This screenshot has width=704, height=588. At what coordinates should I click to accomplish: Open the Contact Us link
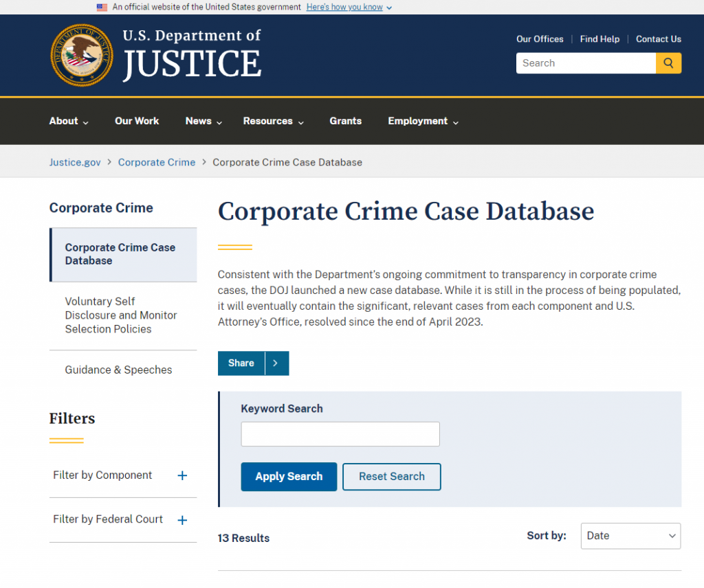[x=659, y=39]
